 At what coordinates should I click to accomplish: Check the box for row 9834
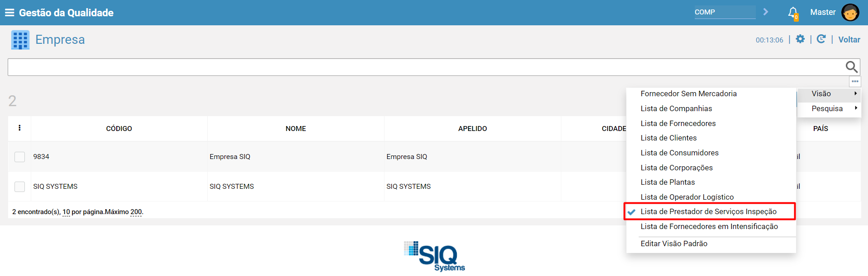click(x=19, y=157)
